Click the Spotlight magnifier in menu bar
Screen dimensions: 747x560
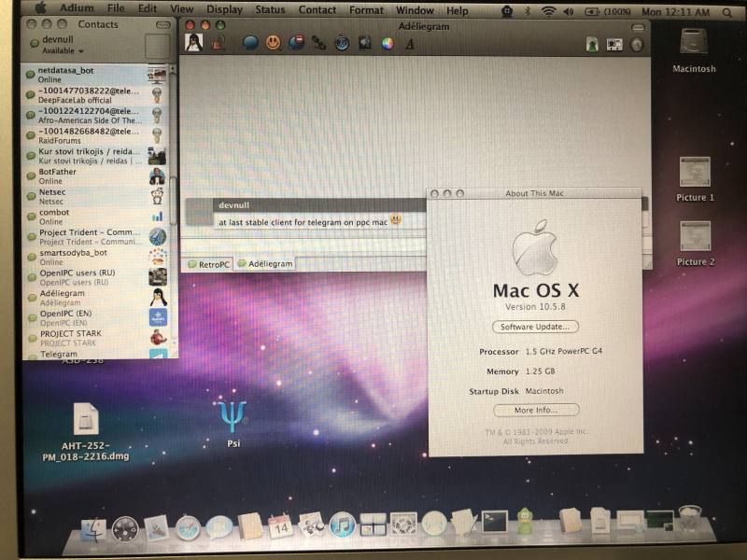coord(727,12)
